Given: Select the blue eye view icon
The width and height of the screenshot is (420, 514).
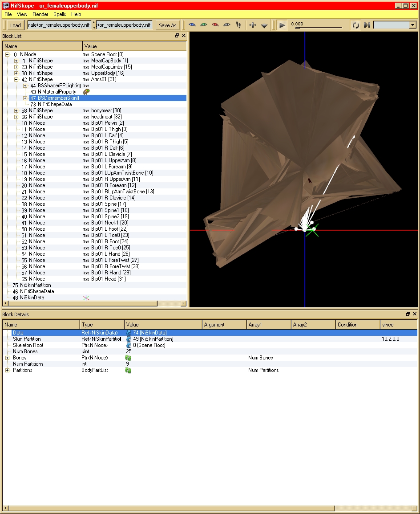Looking at the screenshot, I should click(192, 25).
